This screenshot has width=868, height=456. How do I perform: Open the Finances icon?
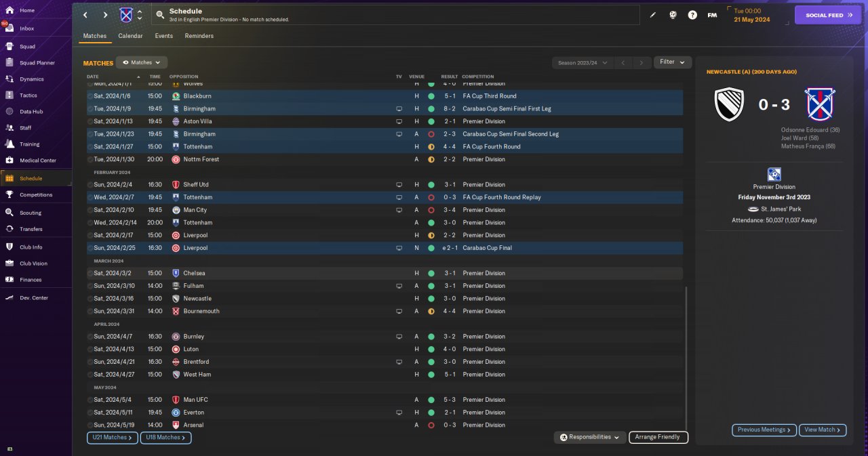9,279
